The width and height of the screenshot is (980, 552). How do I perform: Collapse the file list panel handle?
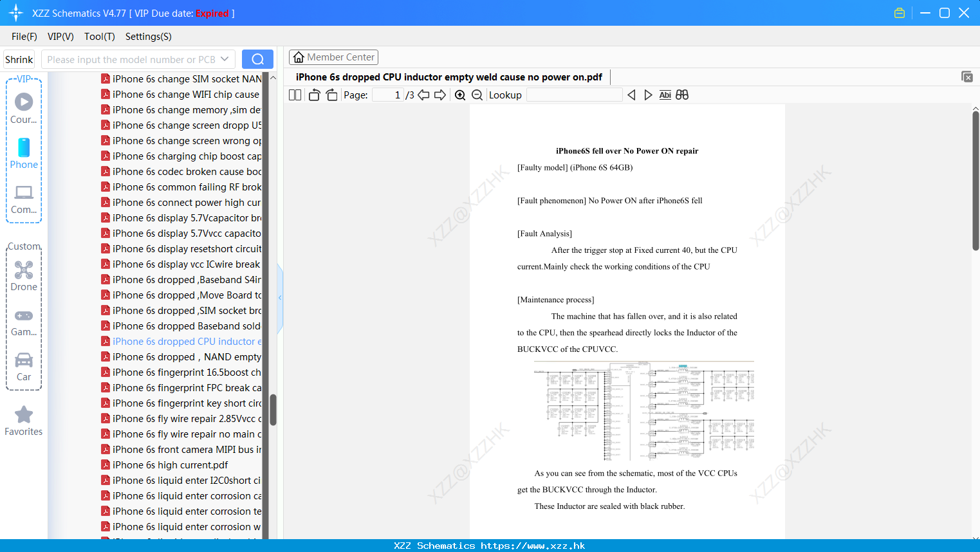pyautogui.click(x=280, y=298)
